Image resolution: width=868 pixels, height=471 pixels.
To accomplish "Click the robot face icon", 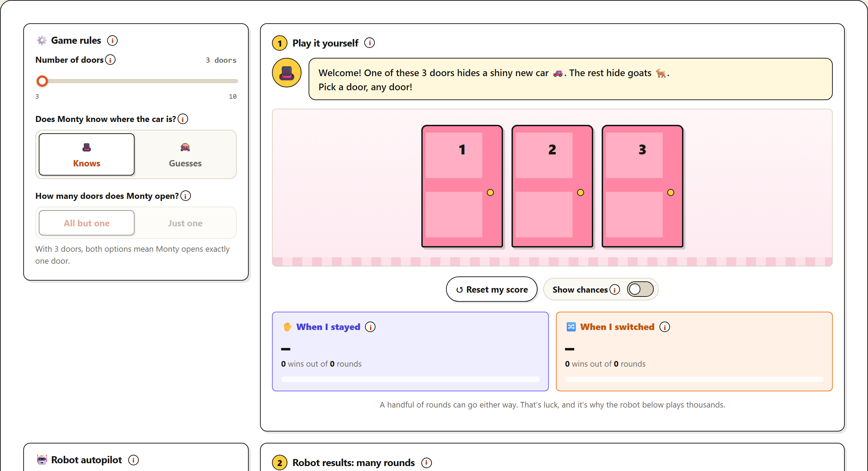I will (x=42, y=460).
